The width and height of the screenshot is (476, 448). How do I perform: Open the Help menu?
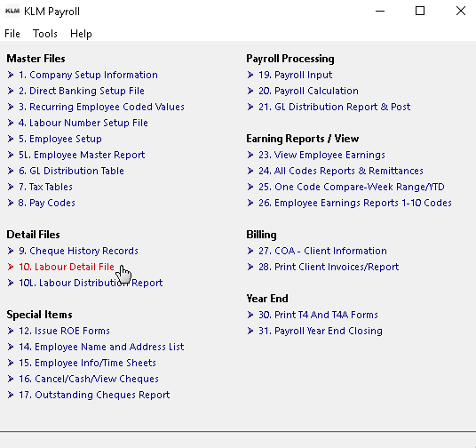click(81, 34)
